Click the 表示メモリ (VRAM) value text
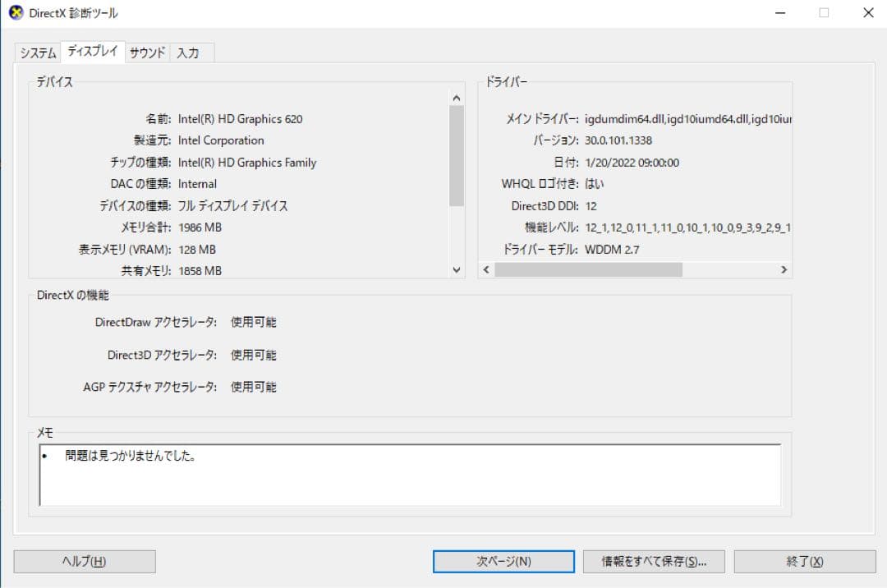Image resolution: width=887 pixels, height=588 pixels. pyautogui.click(x=195, y=249)
